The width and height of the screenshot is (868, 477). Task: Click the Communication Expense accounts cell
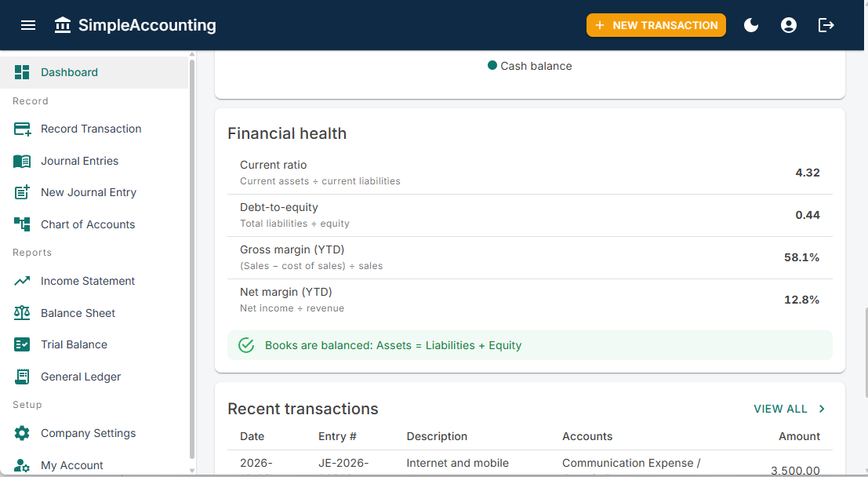click(x=631, y=463)
